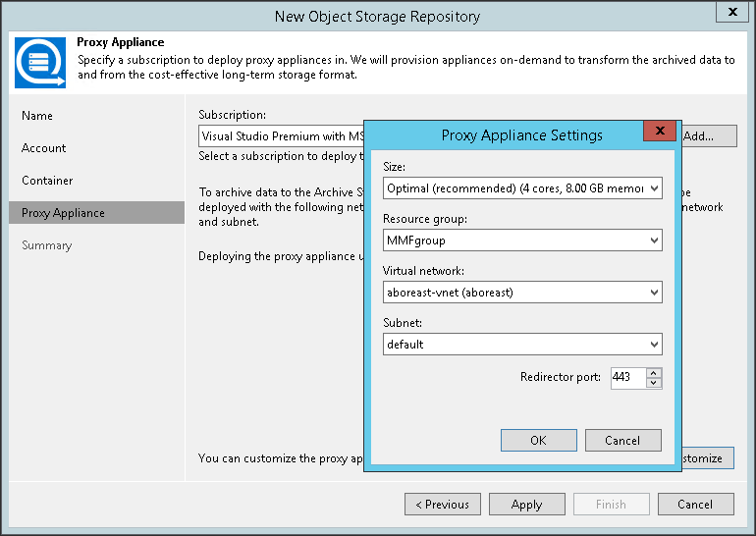Viewport: 756px width, 536px height.
Task: Select the Account wizard step
Action: point(44,148)
